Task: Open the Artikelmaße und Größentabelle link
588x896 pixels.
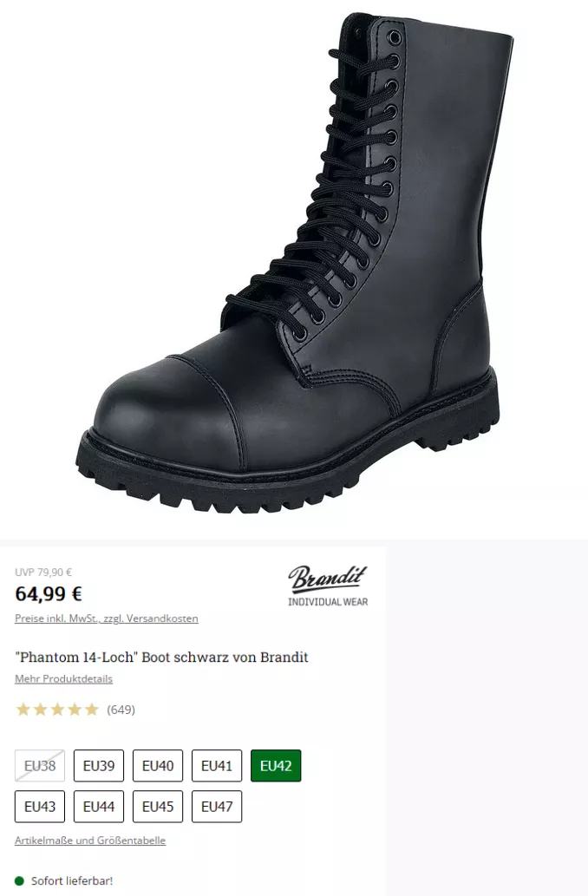Action: point(90,840)
